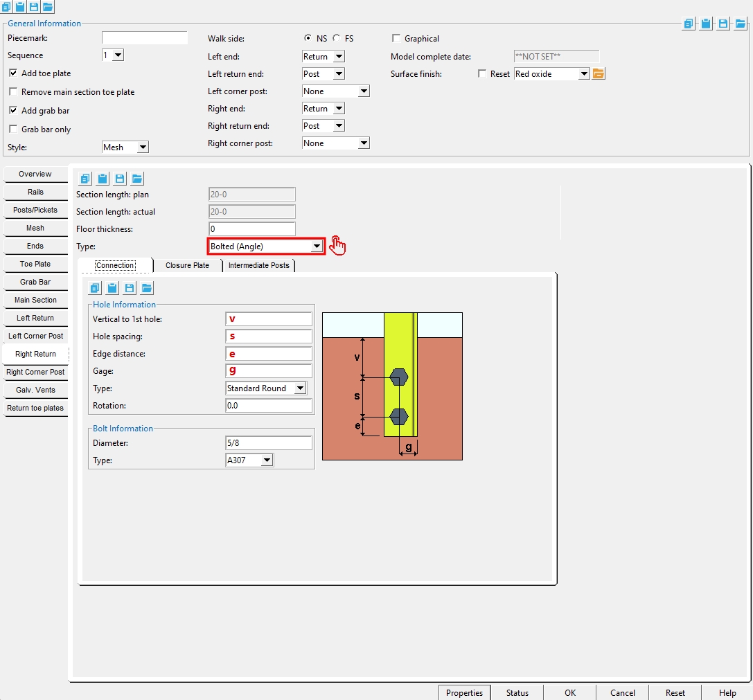753x700 pixels.
Task: Open the Red oxide surface finish dropdown
Action: tap(584, 73)
